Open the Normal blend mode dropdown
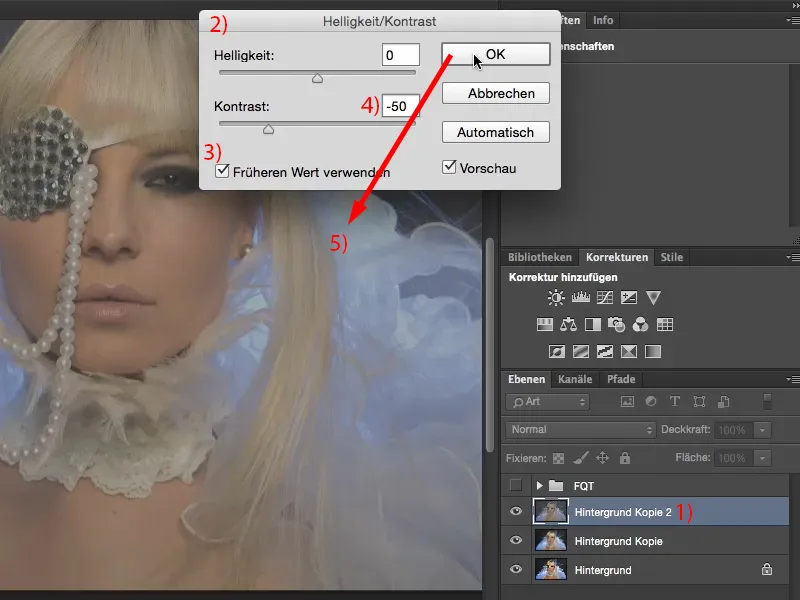This screenshot has height=600, width=800. [581, 430]
